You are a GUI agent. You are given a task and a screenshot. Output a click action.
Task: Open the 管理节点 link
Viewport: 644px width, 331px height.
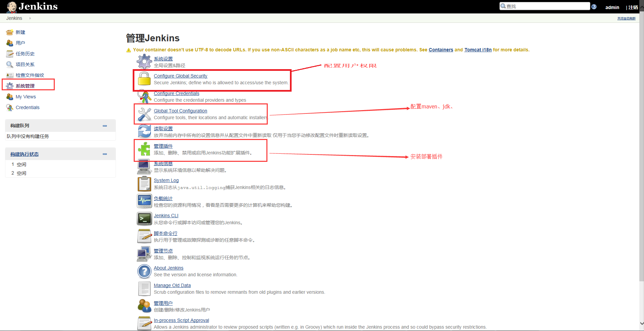click(x=163, y=251)
